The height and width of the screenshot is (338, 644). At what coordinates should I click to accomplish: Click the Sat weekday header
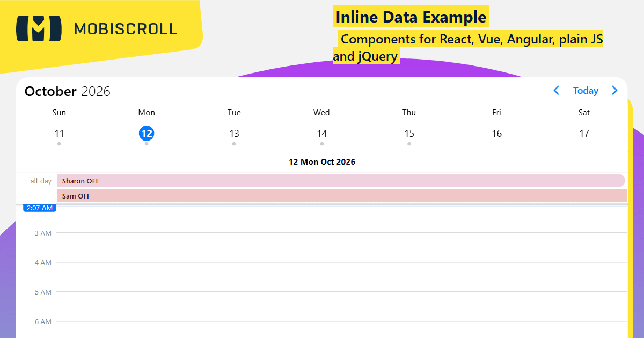[x=584, y=112]
